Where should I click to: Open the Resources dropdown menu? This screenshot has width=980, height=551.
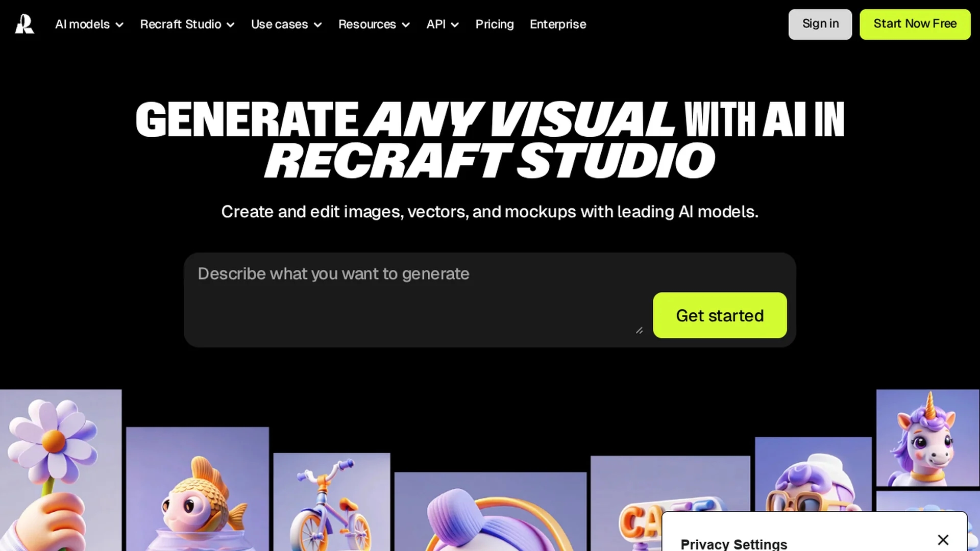click(x=374, y=24)
